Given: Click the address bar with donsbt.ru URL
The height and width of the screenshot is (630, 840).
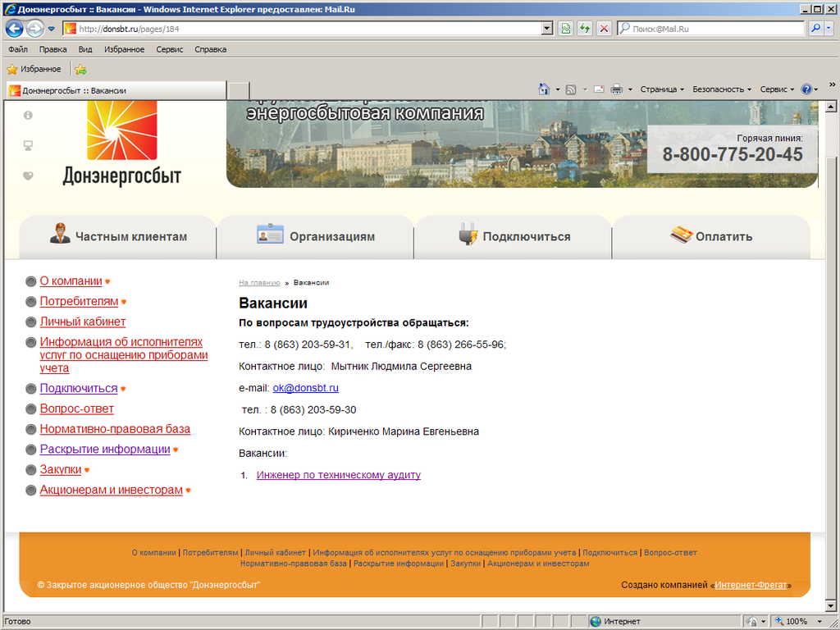Looking at the screenshot, I should (302, 29).
